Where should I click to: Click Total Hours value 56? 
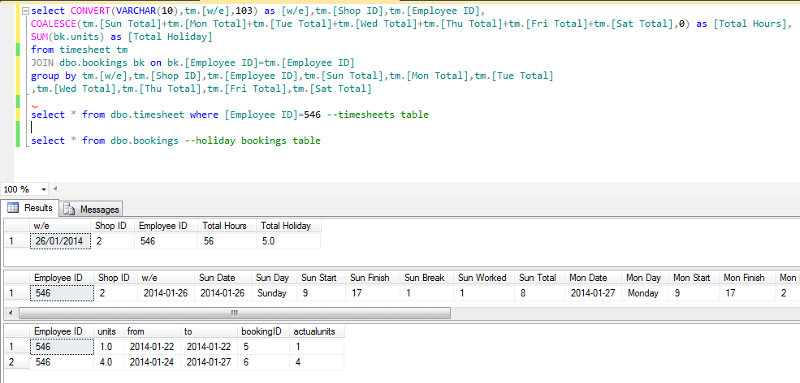point(228,241)
